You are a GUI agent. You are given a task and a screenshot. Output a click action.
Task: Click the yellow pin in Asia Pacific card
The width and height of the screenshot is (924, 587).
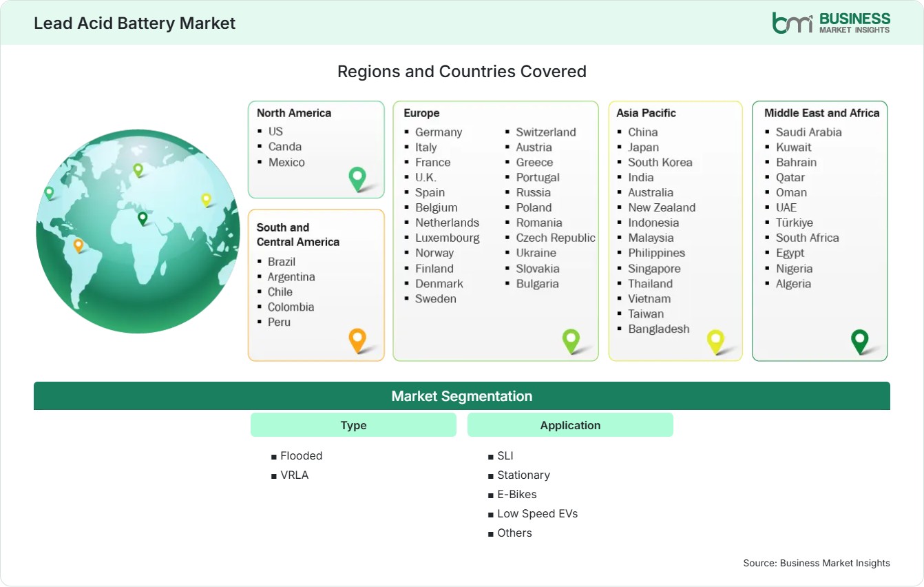[716, 341]
